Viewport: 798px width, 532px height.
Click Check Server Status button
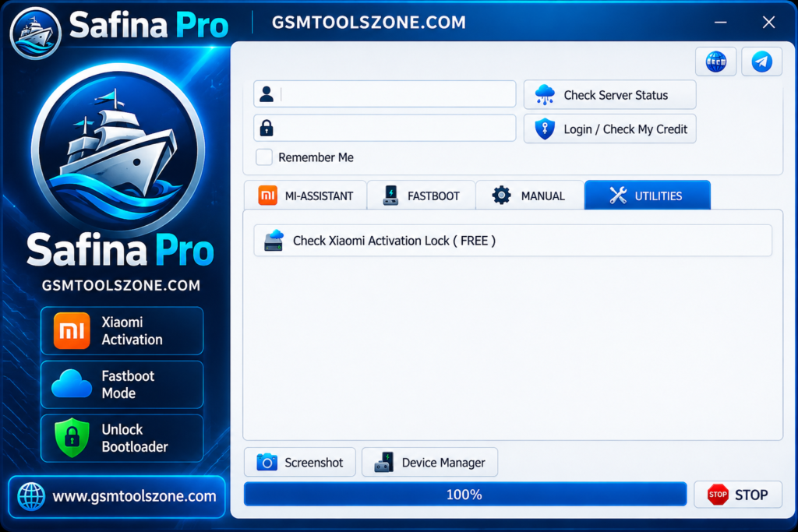tap(609, 94)
